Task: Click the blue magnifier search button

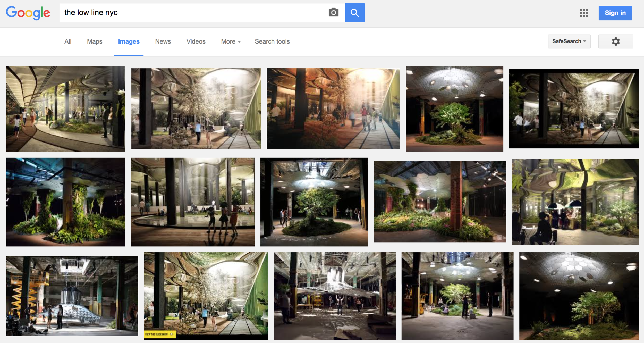Action: (x=355, y=13)
